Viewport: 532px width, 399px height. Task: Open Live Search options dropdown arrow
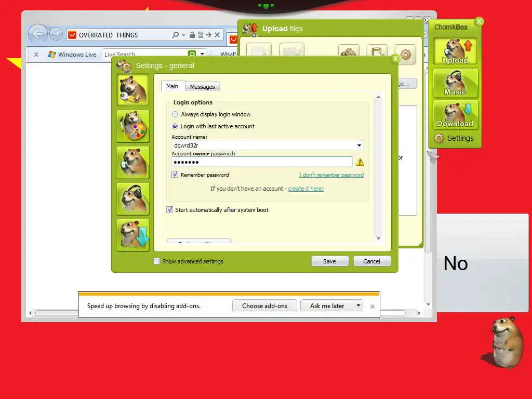[202, 54]
